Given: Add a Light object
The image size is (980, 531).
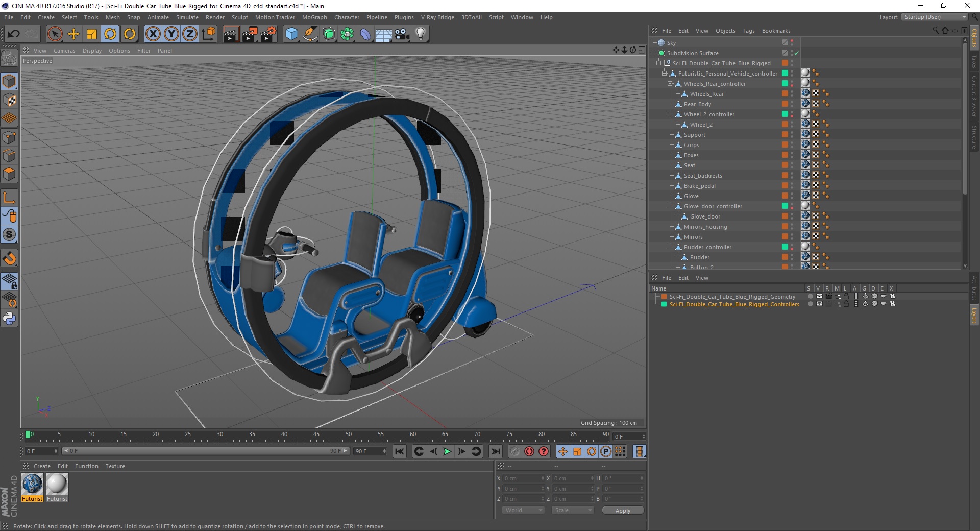Looking at the screenshot, I should [421, 34].
